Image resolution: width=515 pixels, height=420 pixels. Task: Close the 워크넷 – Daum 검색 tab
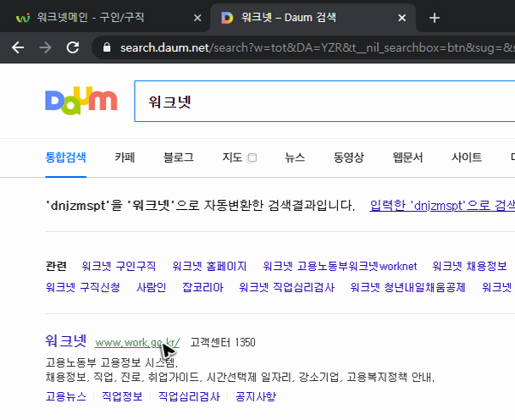402,18
